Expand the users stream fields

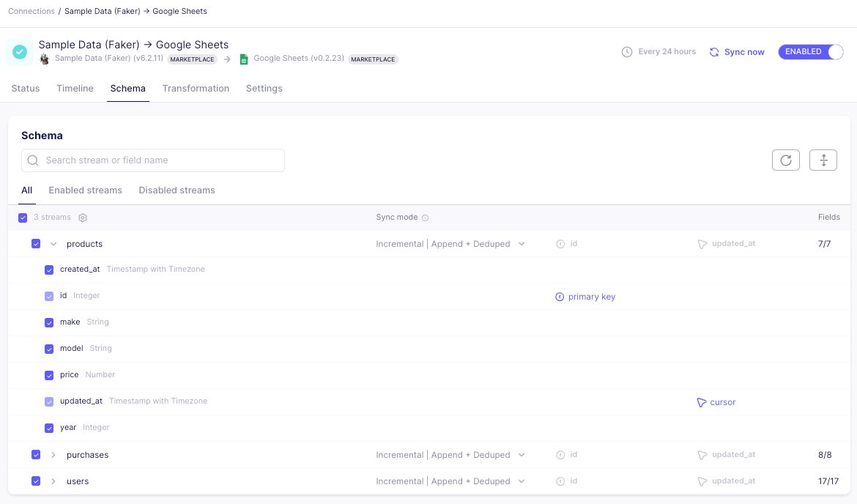coord(53,481)
